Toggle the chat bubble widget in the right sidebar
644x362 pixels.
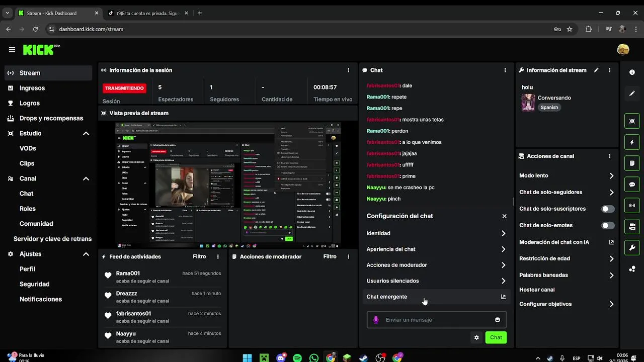point(632,185)
